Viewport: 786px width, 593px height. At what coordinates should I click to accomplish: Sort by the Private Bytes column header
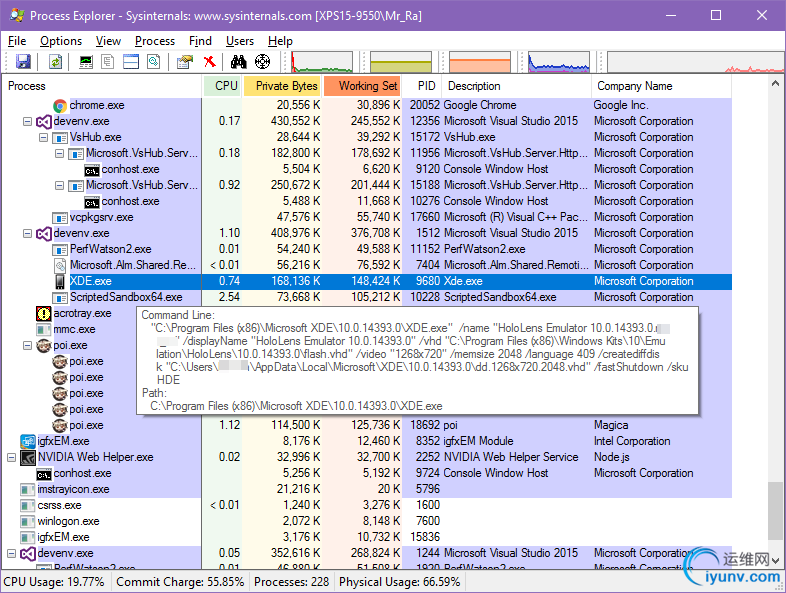point(282,86)
